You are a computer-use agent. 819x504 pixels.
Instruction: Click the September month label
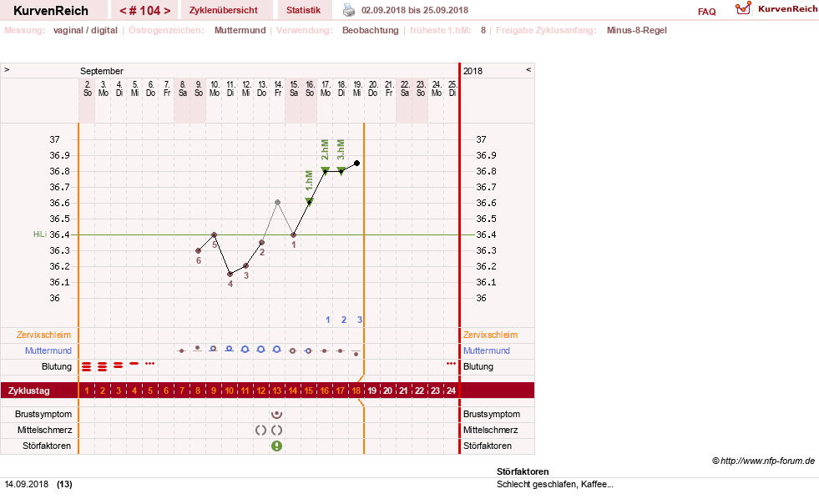point(102,71)
